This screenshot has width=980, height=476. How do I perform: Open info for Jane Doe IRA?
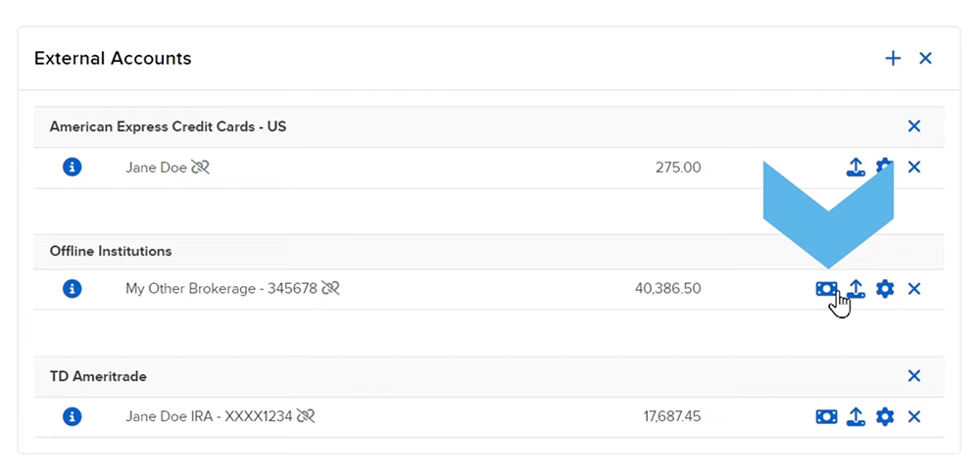pos(72,417)
